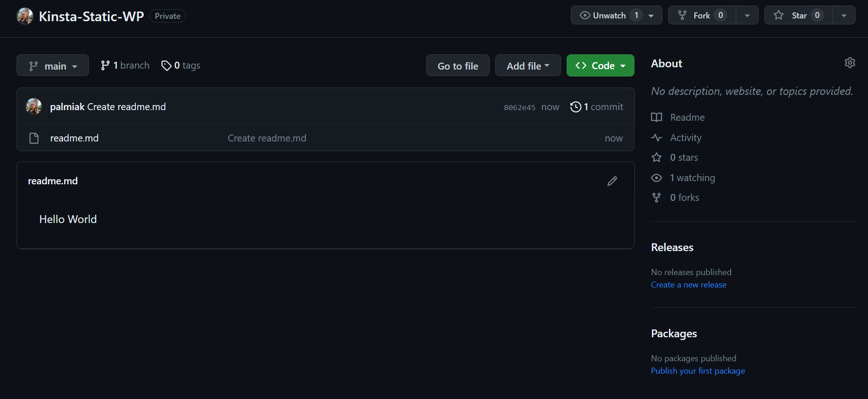
Task: Open the main branch selector dropdown
Action: pyautogui.click(x=53, y=65)
